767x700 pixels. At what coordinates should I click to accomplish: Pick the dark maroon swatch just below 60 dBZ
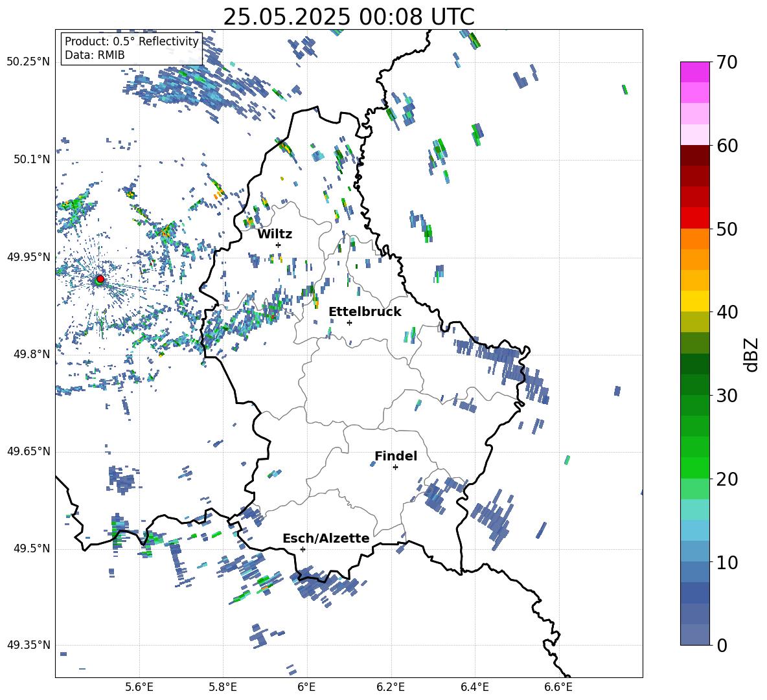694,156
